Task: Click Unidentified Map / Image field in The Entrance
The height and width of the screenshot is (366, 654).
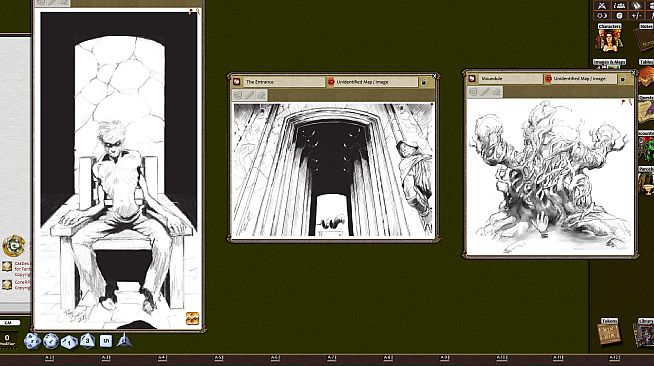Action: (x=375, y=82)
